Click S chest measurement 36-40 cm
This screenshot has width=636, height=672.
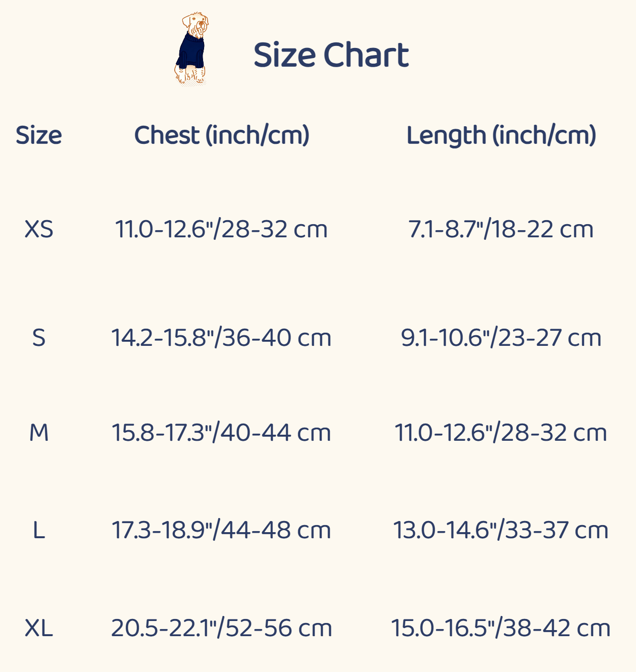222,338
